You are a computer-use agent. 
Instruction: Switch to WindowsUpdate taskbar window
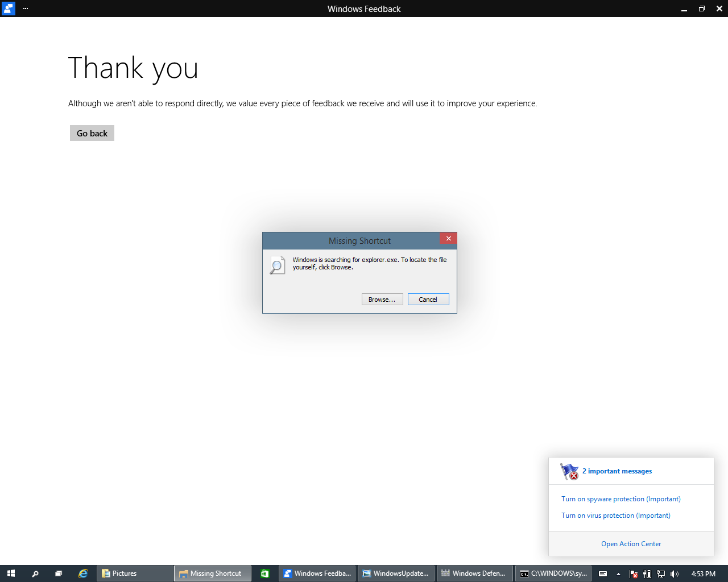coord(396,573)
